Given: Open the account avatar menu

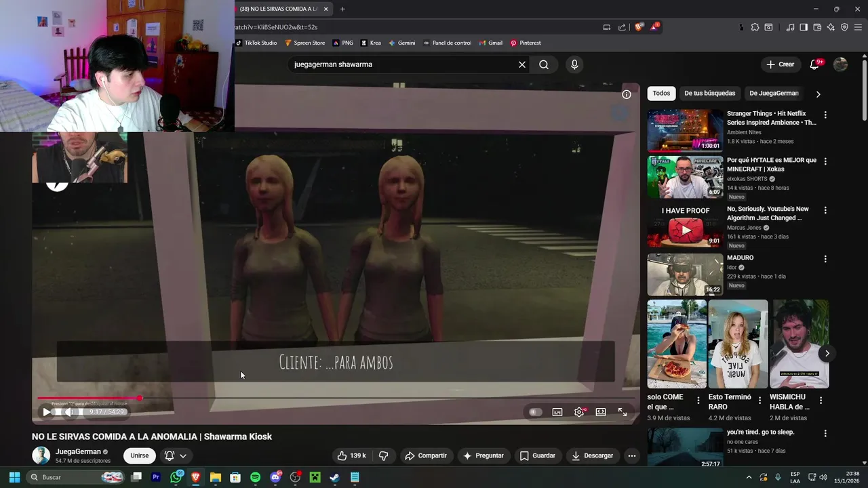Looking at the screenshot, I should [x=840, y=64].
